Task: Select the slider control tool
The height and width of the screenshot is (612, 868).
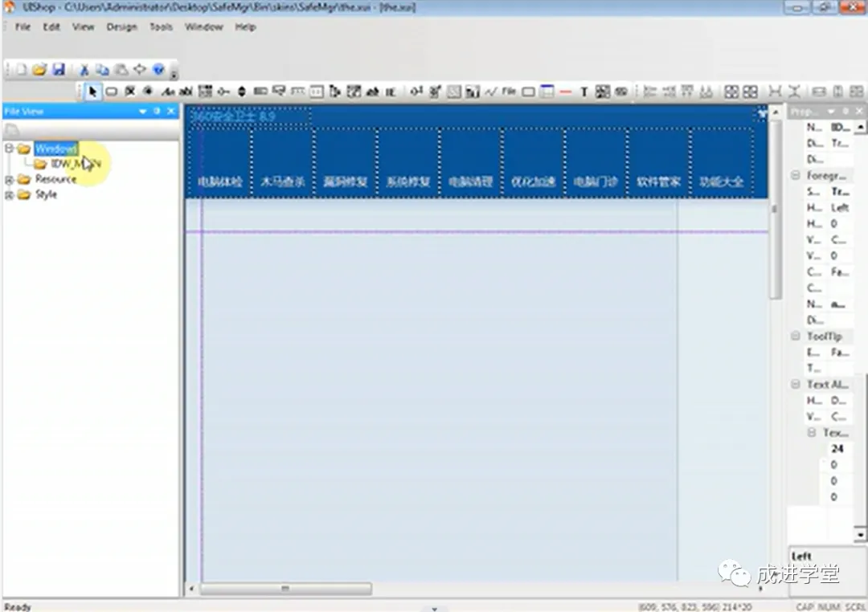Action: click(223, 92)
